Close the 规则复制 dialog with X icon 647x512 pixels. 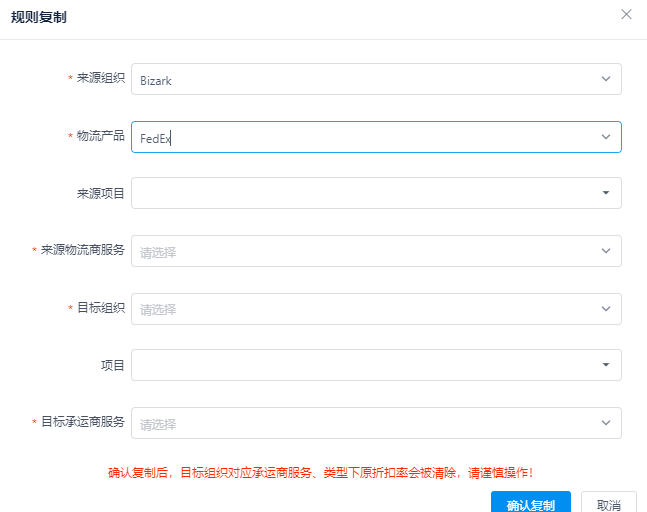[x=626, y=14]
